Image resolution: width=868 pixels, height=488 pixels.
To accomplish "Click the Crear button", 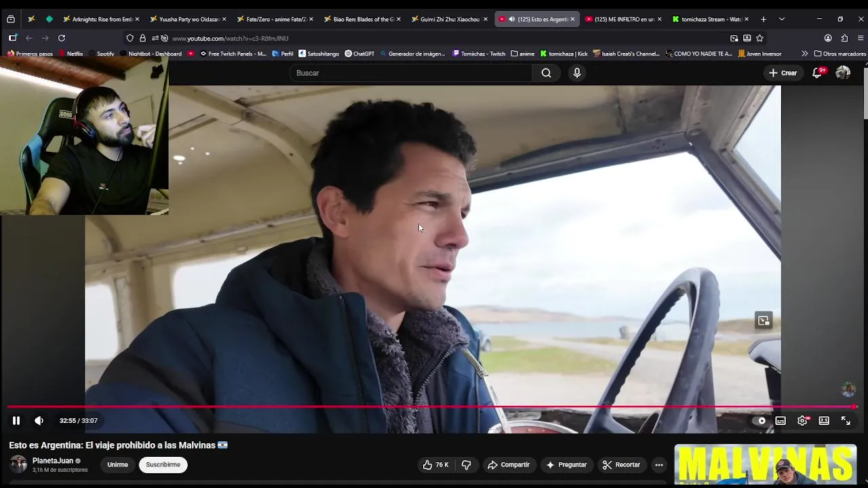I will tap(783, 73).
